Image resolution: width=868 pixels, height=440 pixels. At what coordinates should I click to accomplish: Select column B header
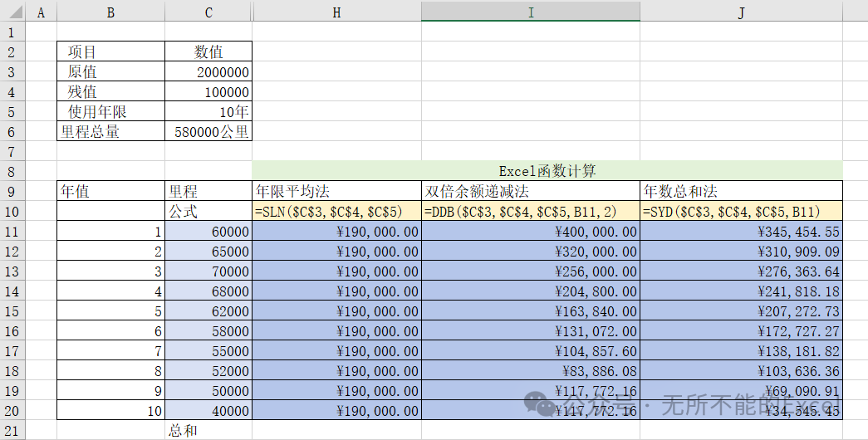(x=110, y=12)
